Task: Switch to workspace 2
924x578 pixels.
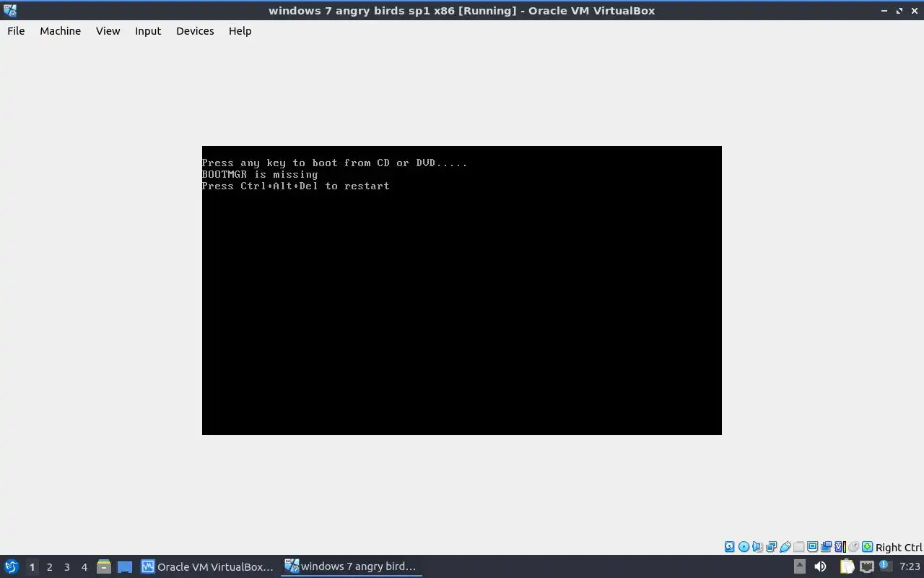Action: (49, 567)
